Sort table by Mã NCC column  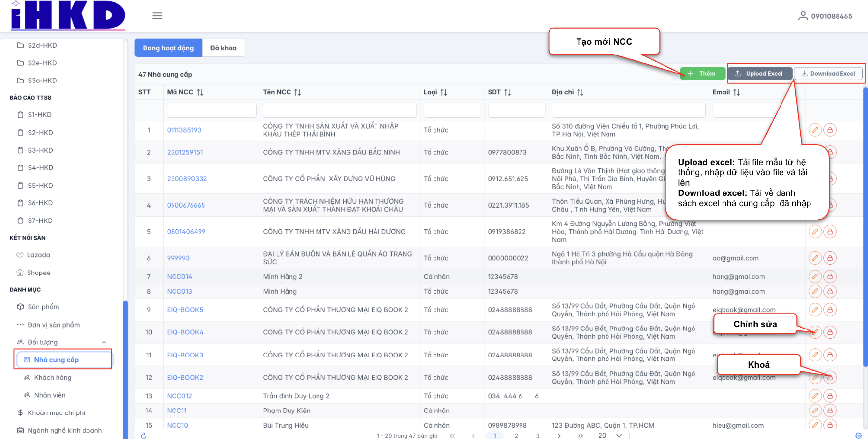pos(200,92)
